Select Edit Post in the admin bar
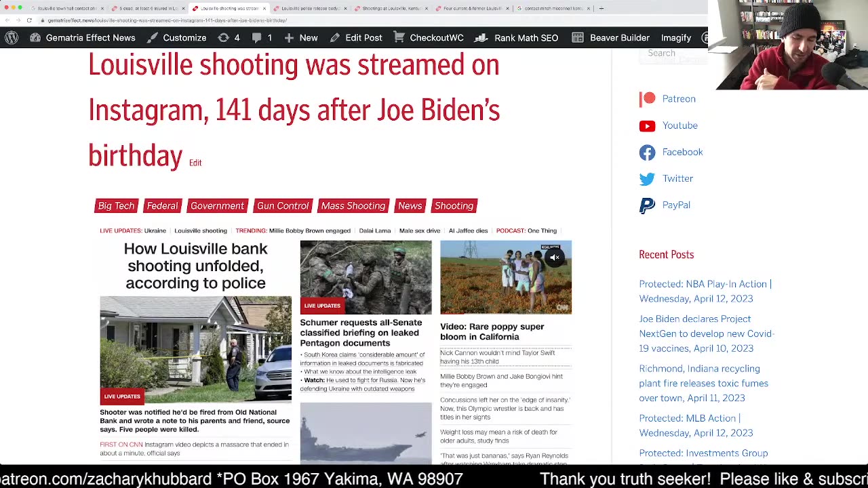Screen dimensions: 868x488 point(356,38)
